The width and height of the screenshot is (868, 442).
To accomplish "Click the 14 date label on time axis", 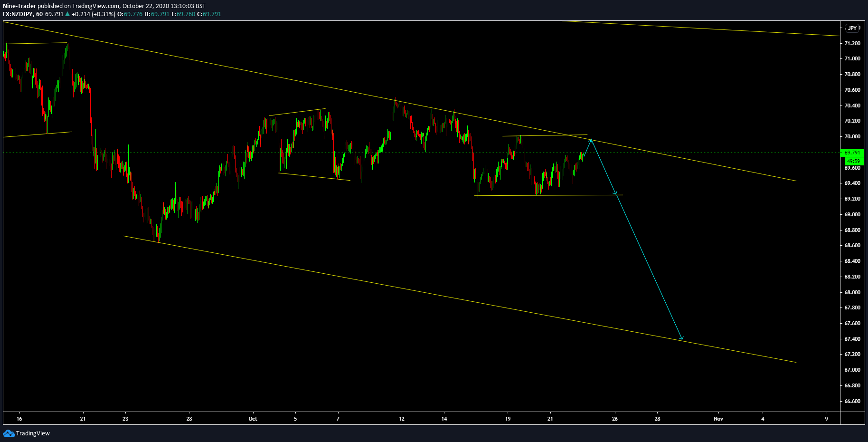I will [x=444, y=419].
